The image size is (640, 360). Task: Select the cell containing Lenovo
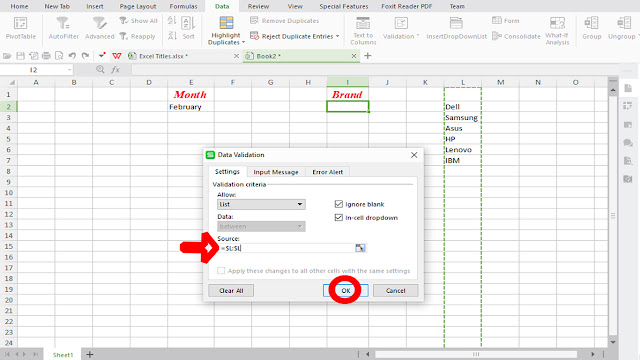(462, 150)
